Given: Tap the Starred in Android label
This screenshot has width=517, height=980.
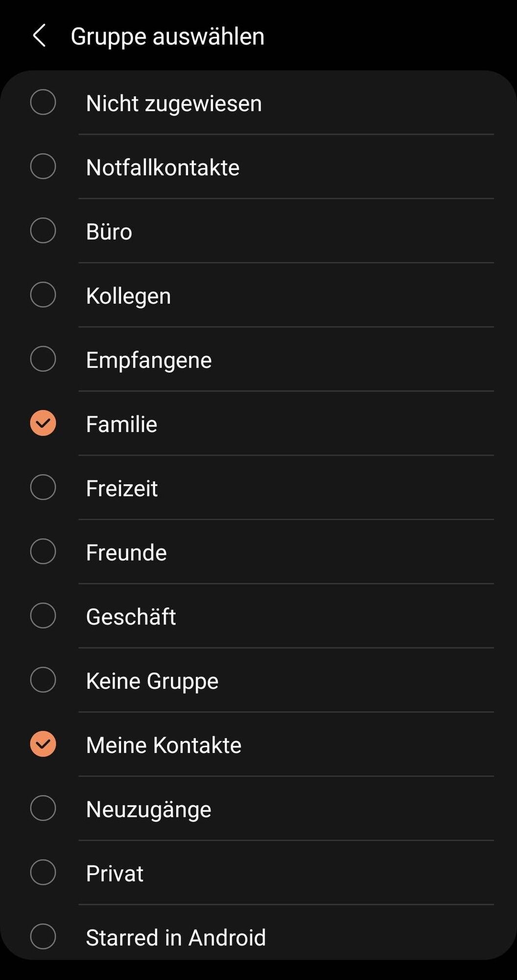Looking at the screenshot, I should pos(176,937).
